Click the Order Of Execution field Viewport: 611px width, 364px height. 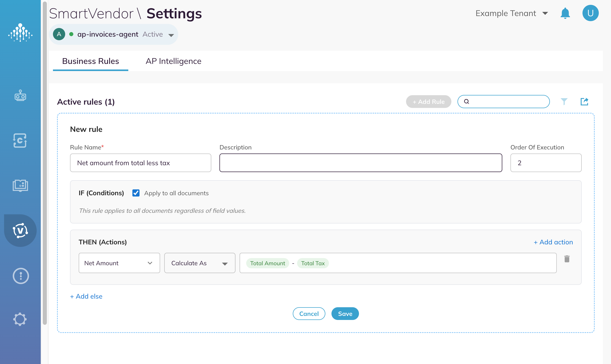point(546,163)
